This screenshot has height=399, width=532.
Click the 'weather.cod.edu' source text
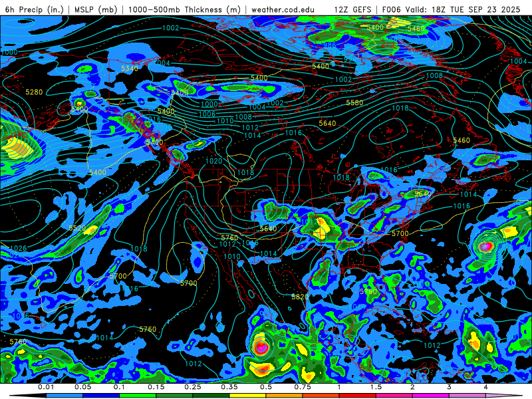(x=283, y=9)
